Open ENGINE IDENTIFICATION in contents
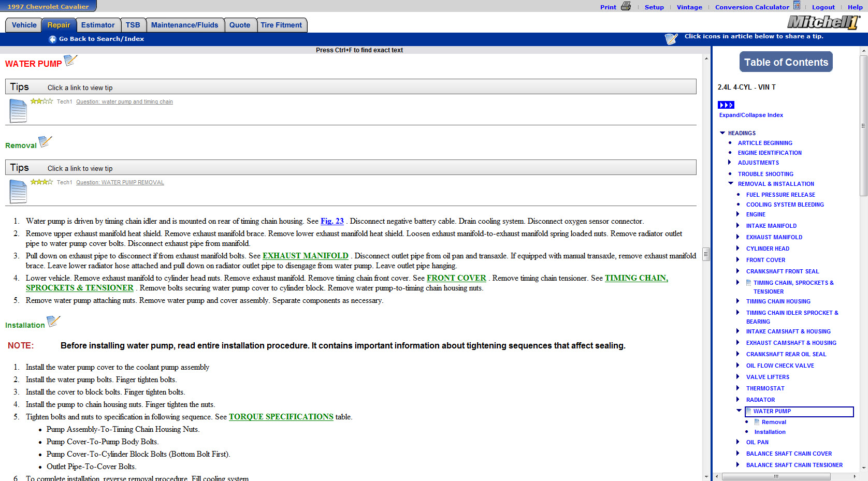This screenshot has height=481, width=868. point(770,153)
